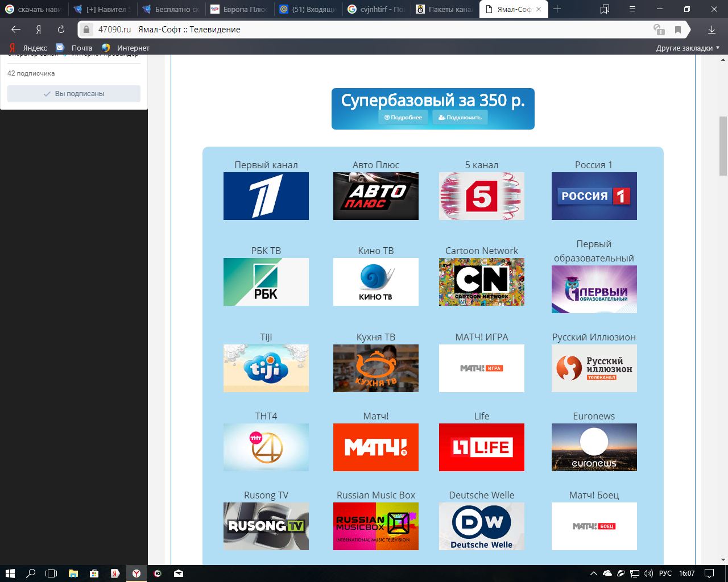Select the 5 канал logo
The width and height of the screenshot is (728, 582).
coord(482,196)
